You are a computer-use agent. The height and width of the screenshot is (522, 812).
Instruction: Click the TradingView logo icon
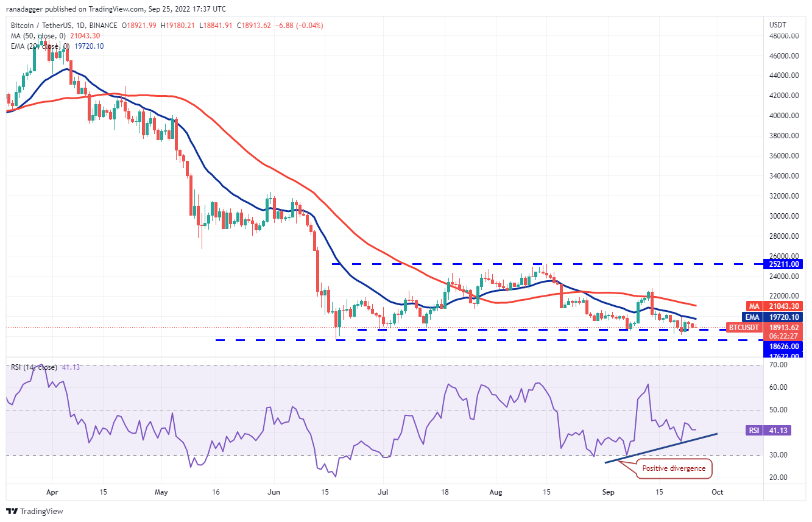tap(12, 511)
